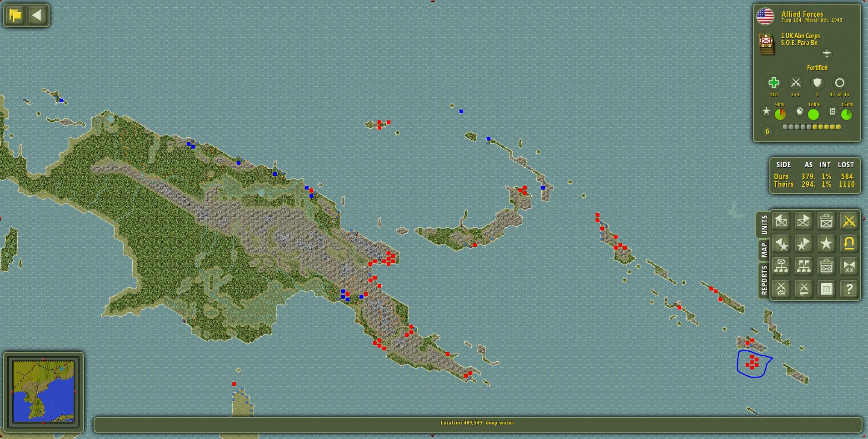Switch to the UNITS tab

tap(764, 225)
